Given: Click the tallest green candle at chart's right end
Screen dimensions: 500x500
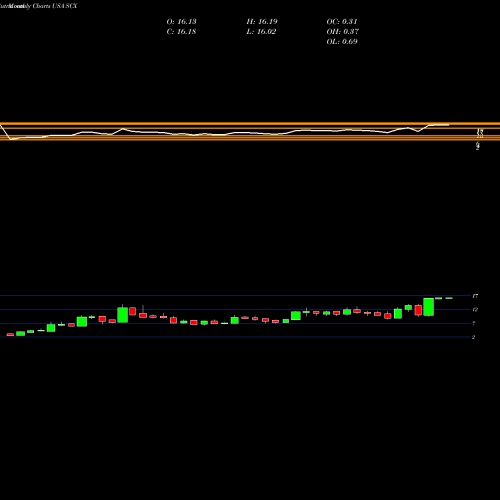Looking at the screenshot, I should tap(429, 307).
